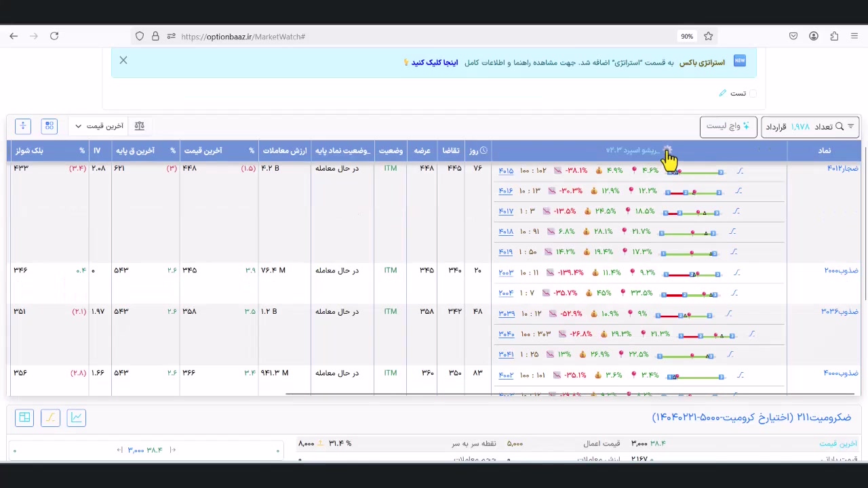The image size is (868, 488).
Task: Click the search magnifier icon
Action: (840, 127)
